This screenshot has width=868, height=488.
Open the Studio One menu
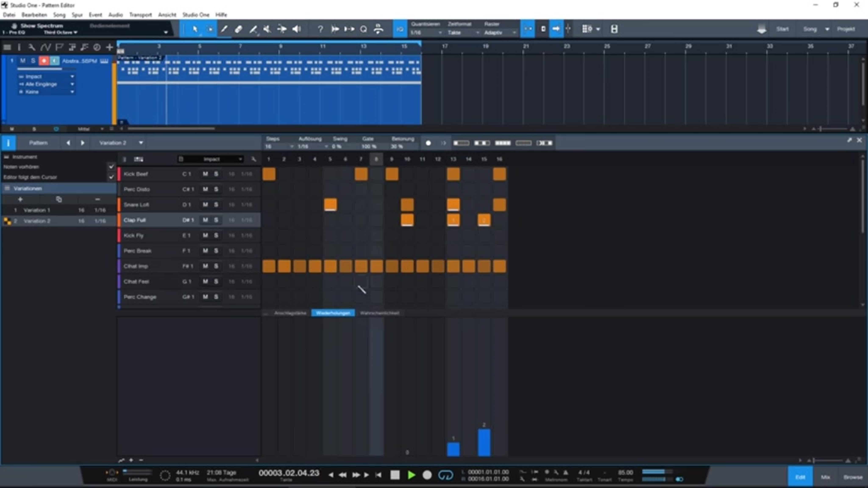[x=196, y=15]
